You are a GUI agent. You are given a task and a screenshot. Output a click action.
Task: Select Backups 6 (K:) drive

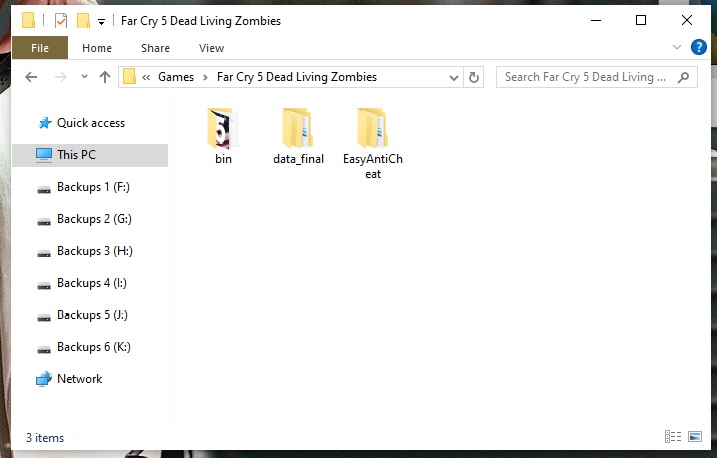91,347
